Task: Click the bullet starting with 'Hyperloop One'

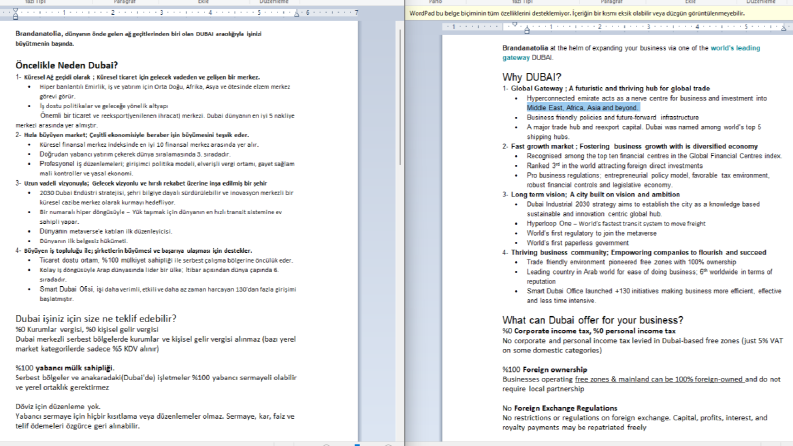Action: [x=616, y=224]
